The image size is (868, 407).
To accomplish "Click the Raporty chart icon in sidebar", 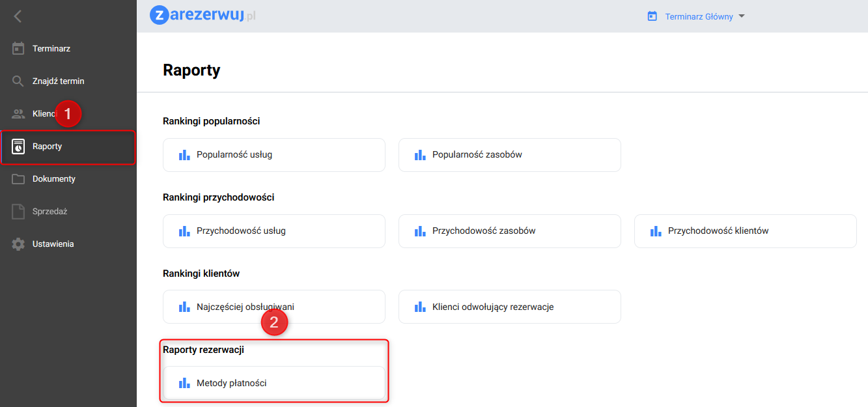I will point(18,147).
